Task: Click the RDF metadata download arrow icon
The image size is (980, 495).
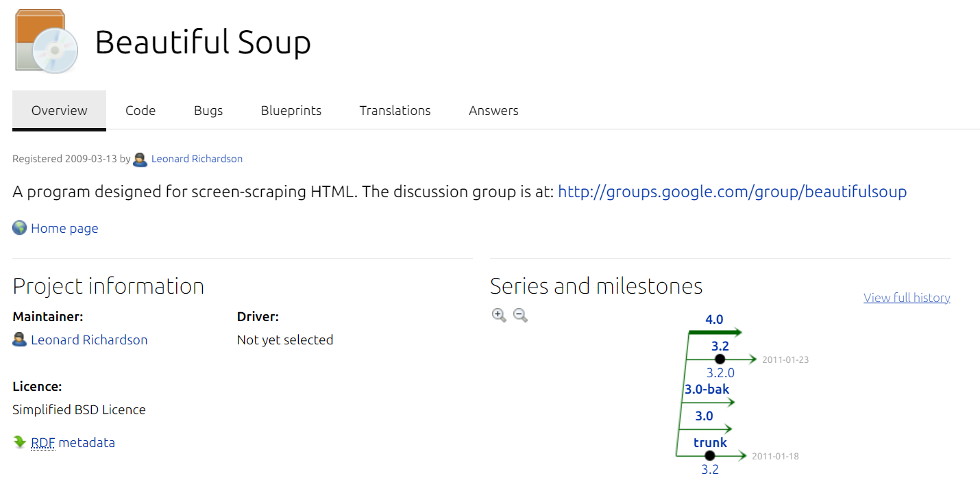Action: click(19, 442)
